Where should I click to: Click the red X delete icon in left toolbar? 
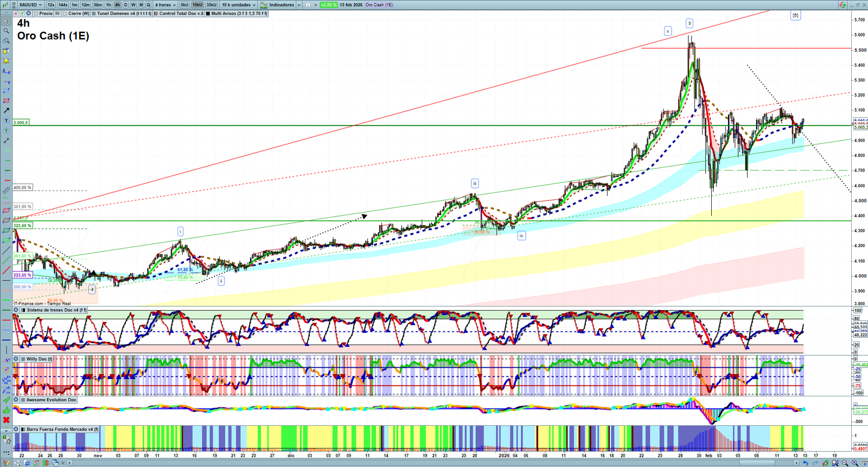click(x=6, y=420)
